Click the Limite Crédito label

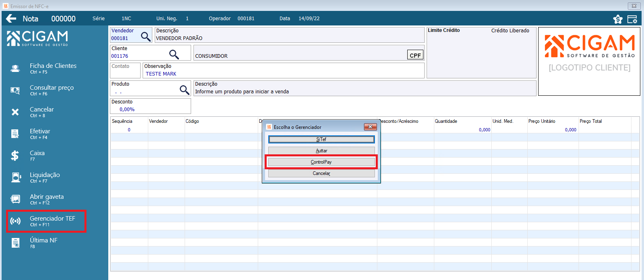[x=444, y=30]
